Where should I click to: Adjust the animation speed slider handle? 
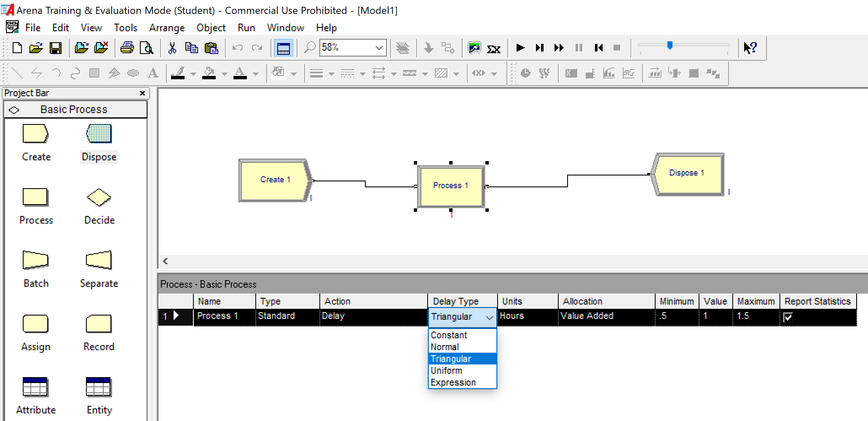[x=670, y=45]
